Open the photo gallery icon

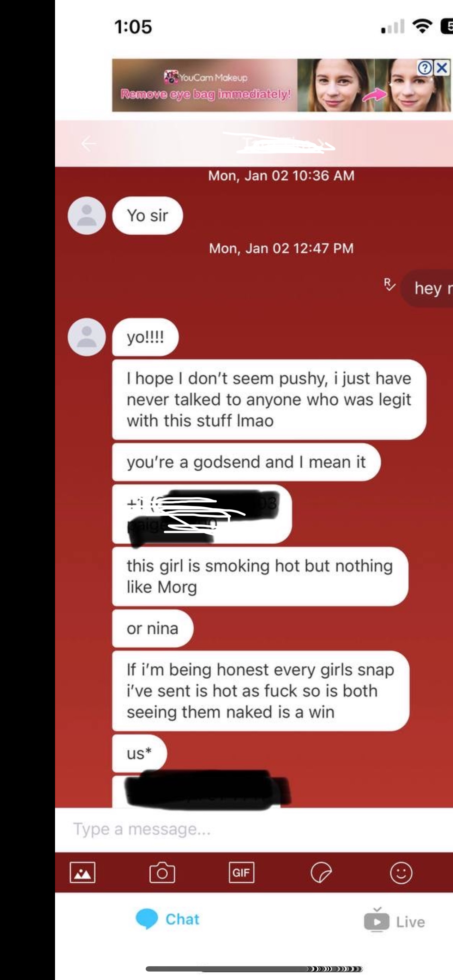[x=83, y=872]
